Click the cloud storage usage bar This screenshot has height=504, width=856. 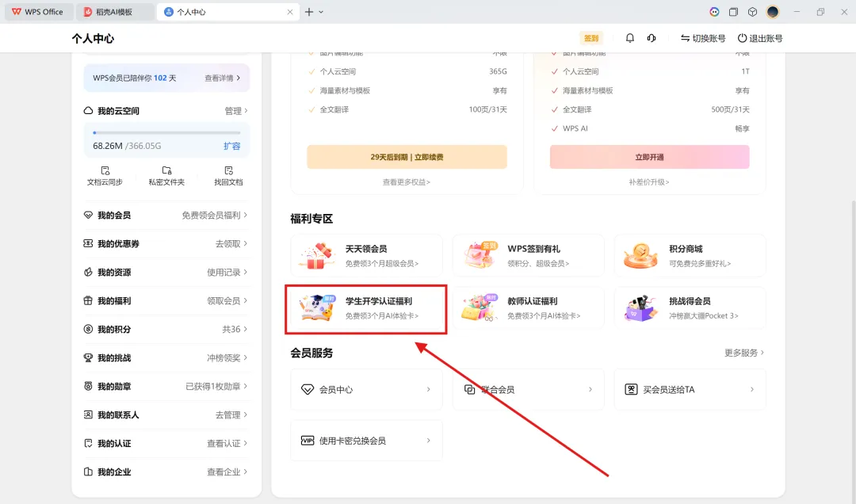[166, 132]
